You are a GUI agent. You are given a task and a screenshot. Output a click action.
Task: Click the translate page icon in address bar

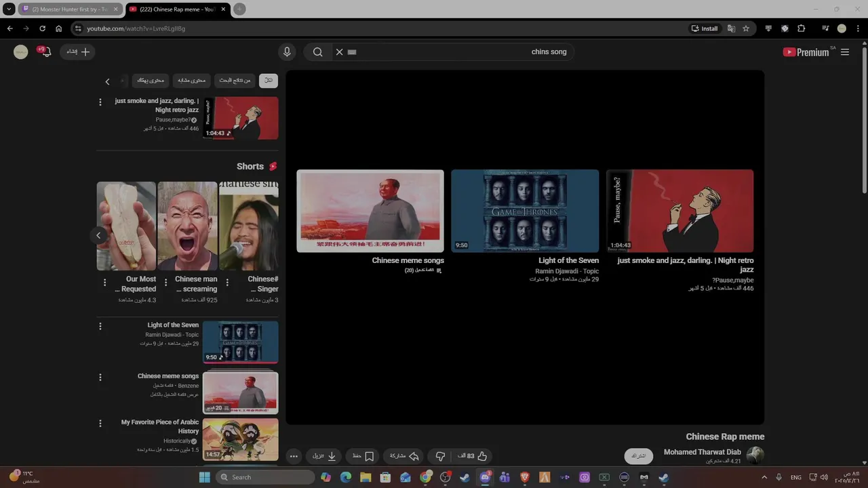[x=731, y=28]
